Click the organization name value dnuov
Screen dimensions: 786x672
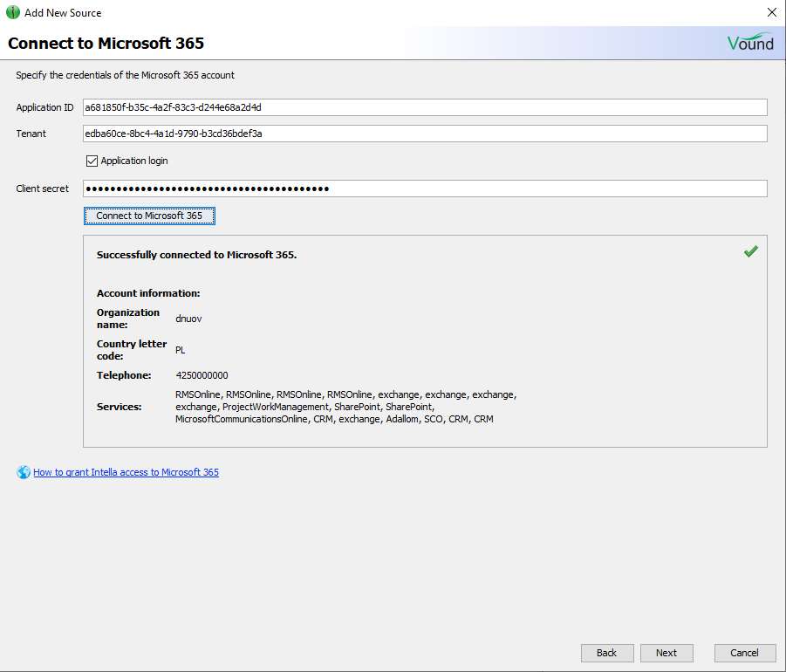188,319
